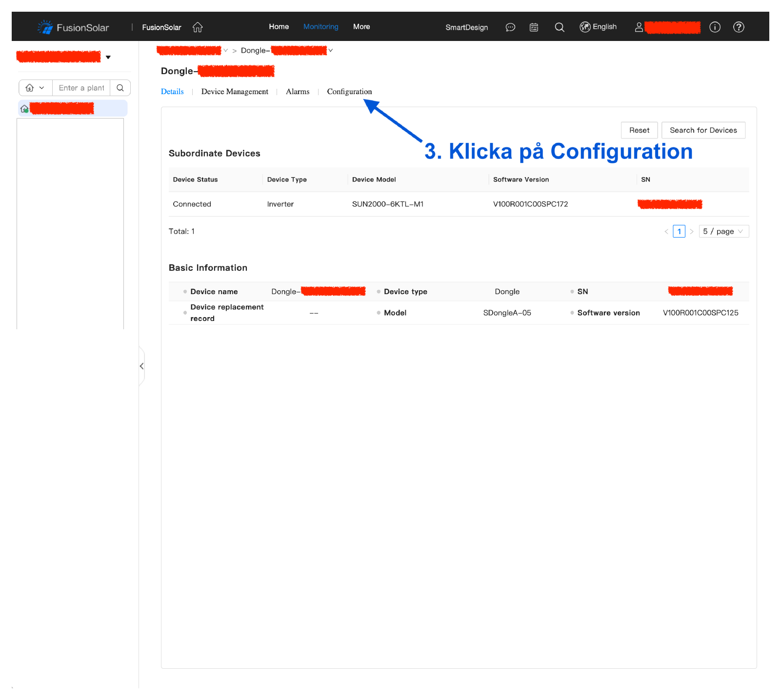Open the More menu
Viewport: 781px width, 700px height.
click(361, 27)
